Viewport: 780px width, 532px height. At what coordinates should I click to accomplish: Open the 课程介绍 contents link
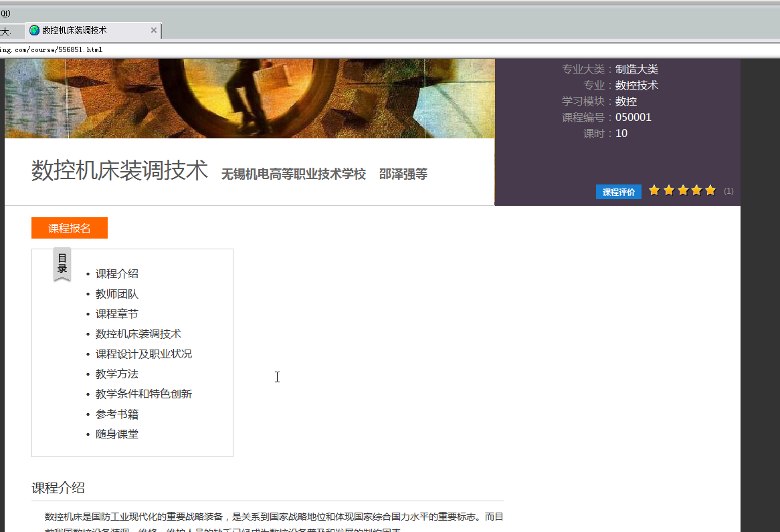pyautogui.click(x=117, y=273)
